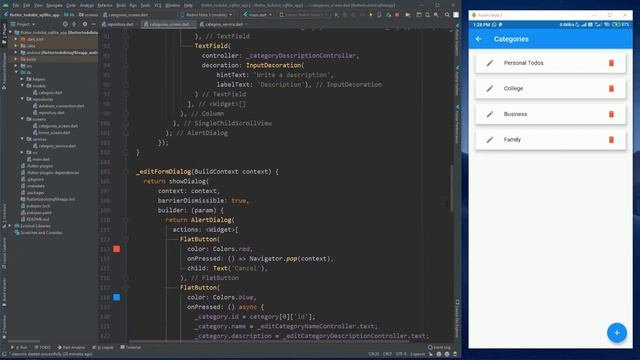
Task: Collapse the services folder
Action: 22,139
